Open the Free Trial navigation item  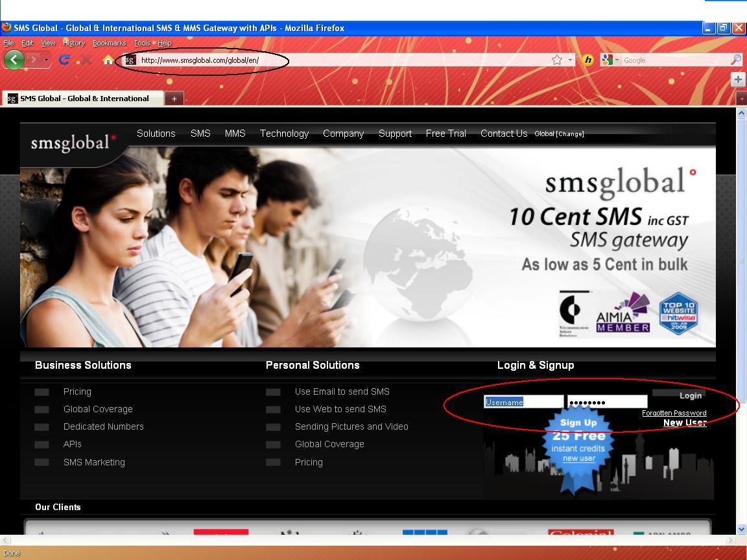coord(446,134)
